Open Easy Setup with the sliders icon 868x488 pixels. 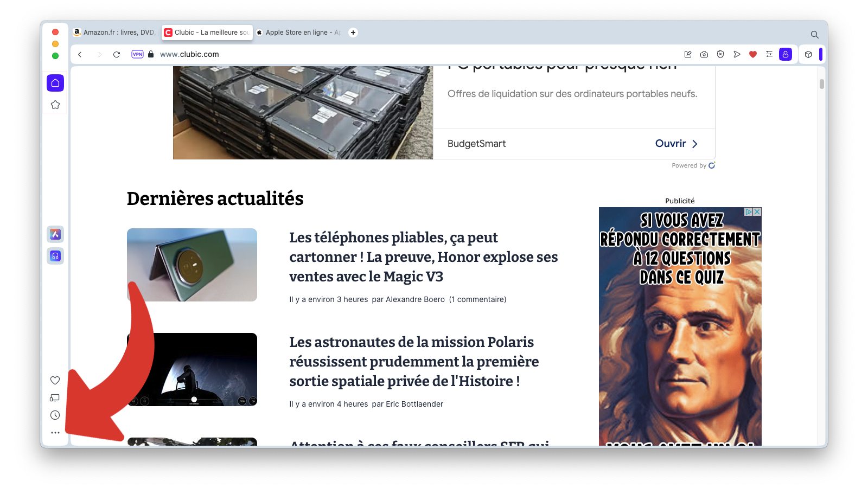click(x=769, y=54)
